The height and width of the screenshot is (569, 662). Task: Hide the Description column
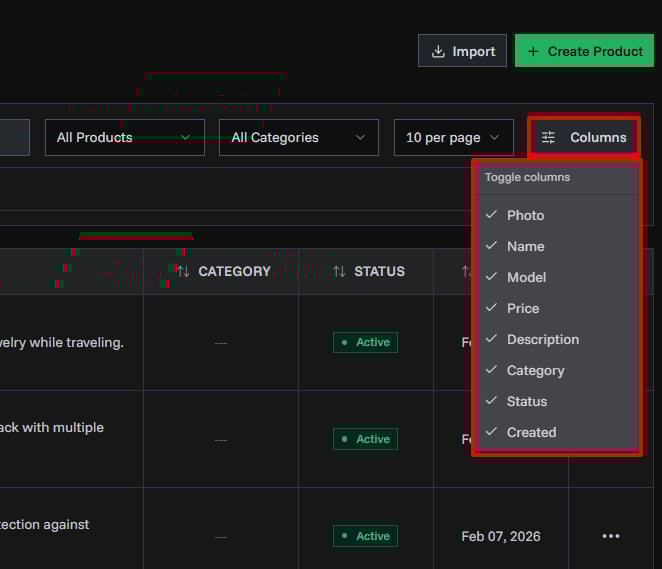[557, 339]
